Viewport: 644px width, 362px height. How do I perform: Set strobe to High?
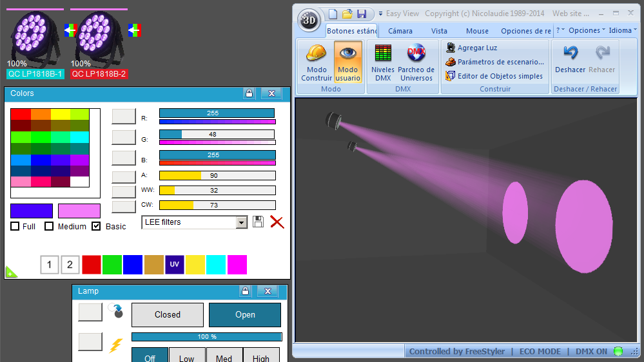pos(261,356)
